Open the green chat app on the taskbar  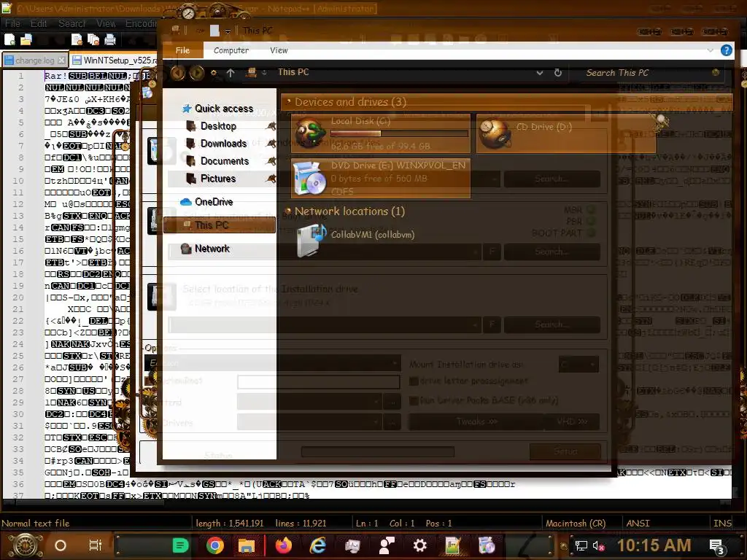(180, 545)
